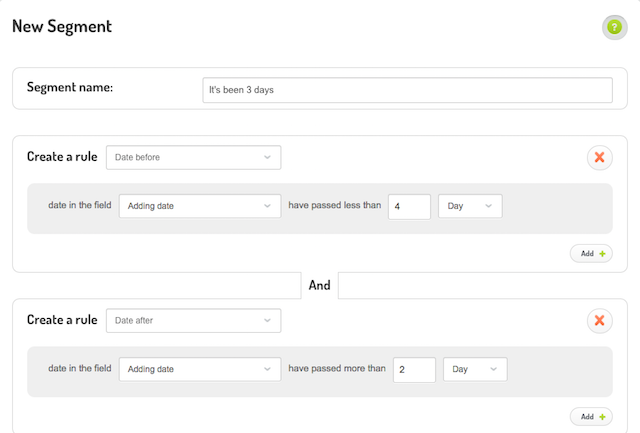Open Day unit dropdown next to value 4
Image resolution: width=640 pixels, height=433 pixels.
coord(470,206)
